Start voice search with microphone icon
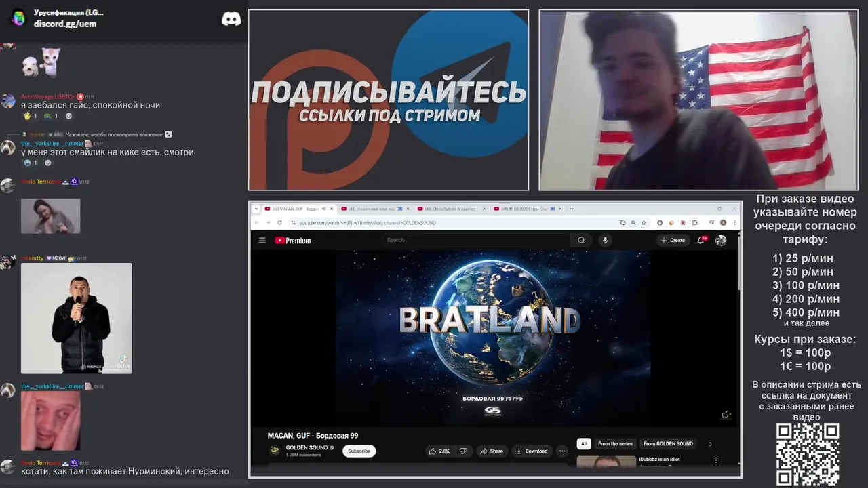The width and height of the screenshot is (868, 488). tap(606, 240)
